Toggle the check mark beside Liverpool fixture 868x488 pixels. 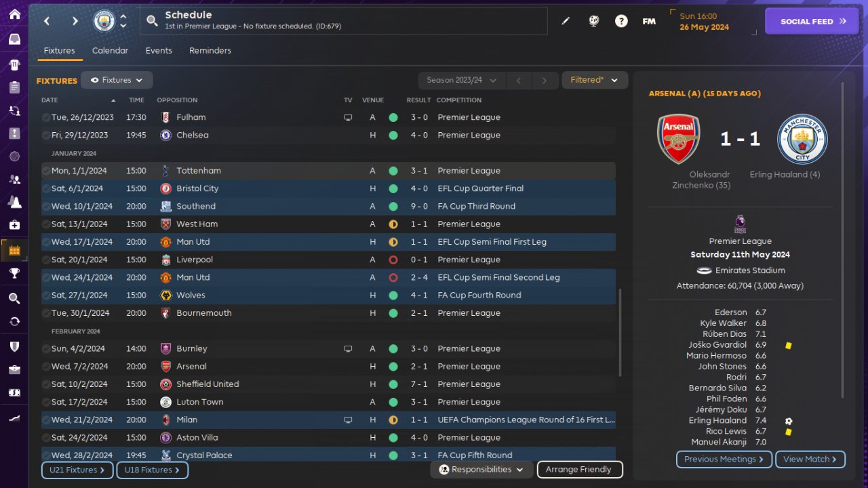click(45, 260)
